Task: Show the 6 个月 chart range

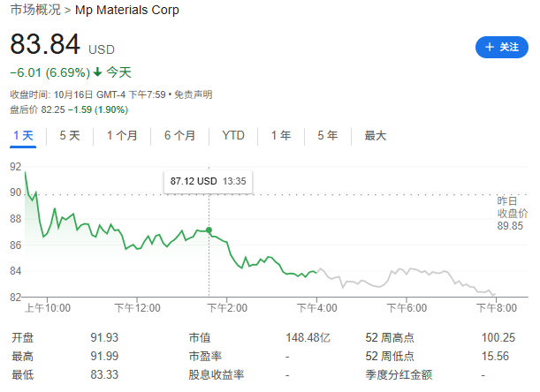Action: point(179,136)
